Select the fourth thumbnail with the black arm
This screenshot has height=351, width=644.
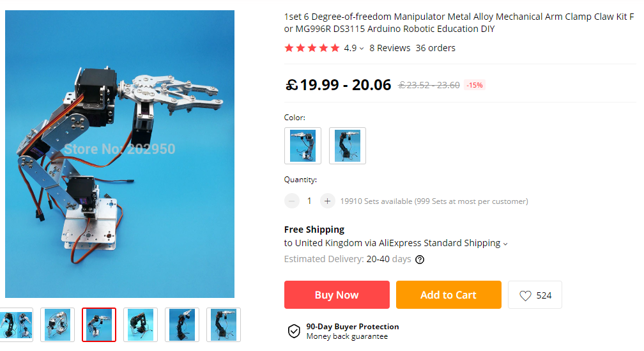pos(141,325)
